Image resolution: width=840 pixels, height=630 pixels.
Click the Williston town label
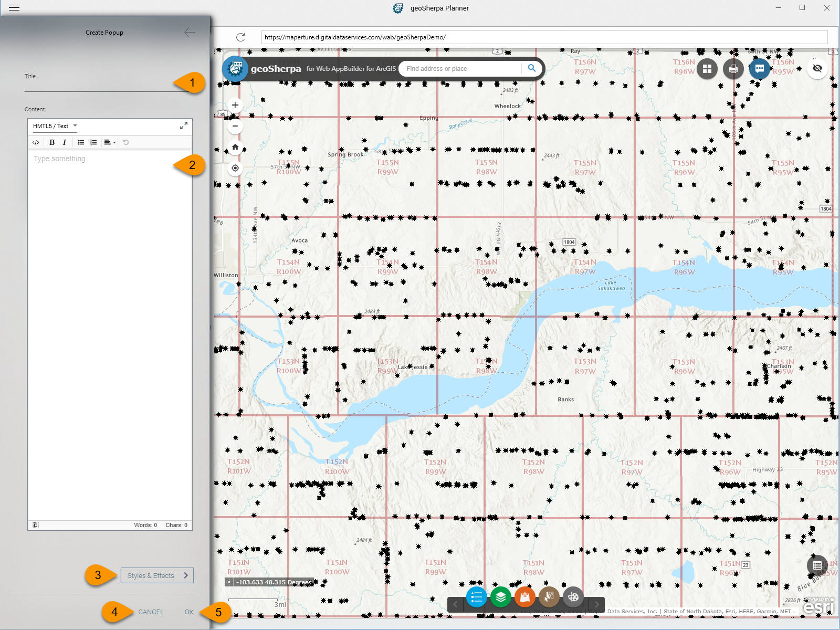pos(226,275)
